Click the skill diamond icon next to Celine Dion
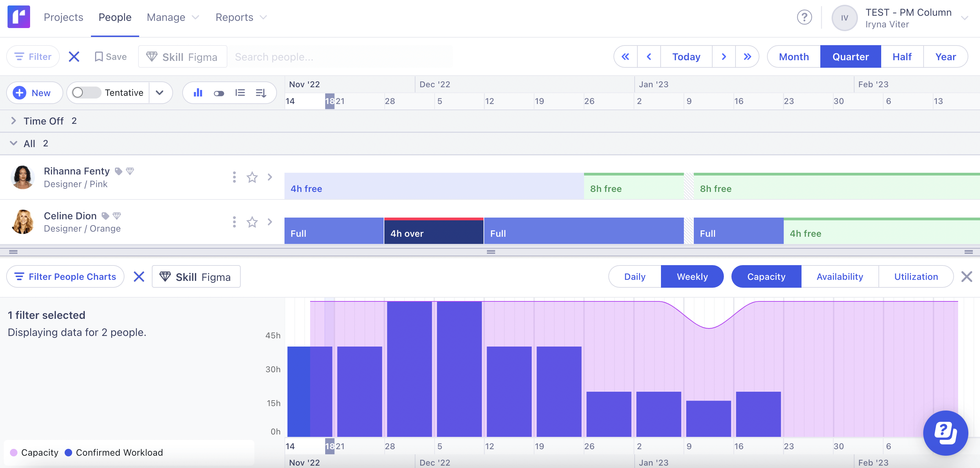 (x=116, y=216)
